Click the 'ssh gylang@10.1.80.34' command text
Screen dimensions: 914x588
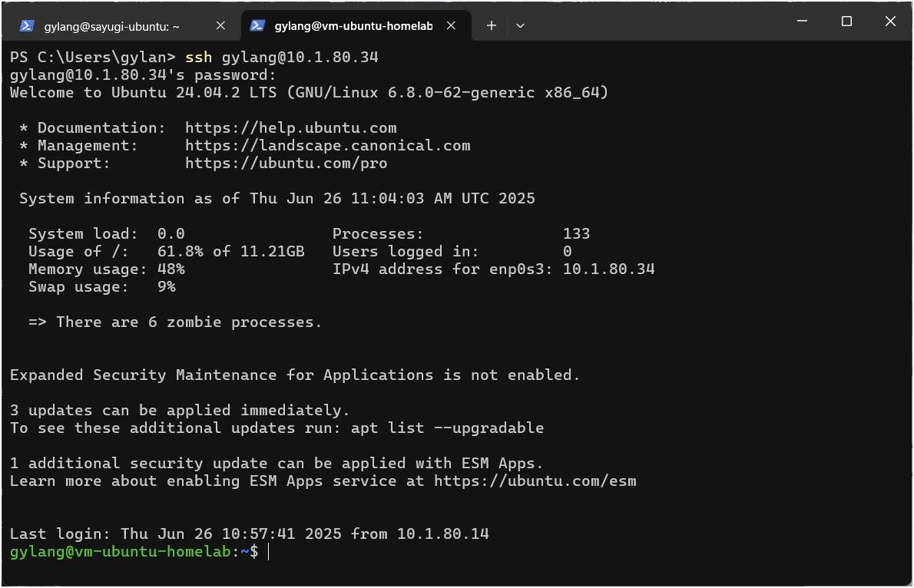(282, 58)
